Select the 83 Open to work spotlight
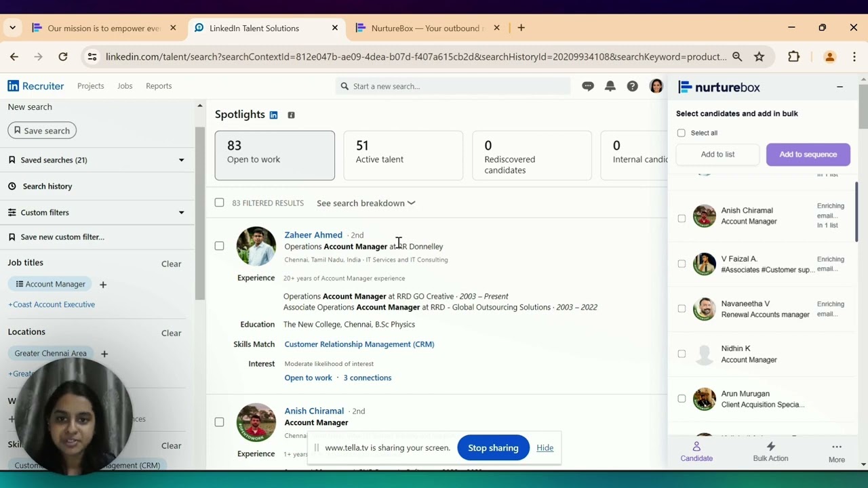Screen dimensions: 868x488 (275, 155)
